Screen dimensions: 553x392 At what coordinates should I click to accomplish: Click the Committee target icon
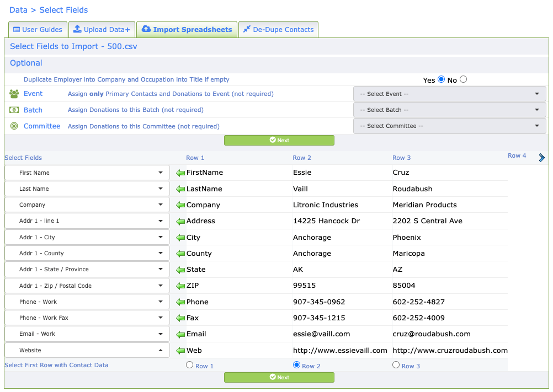(x=14, y=126)
